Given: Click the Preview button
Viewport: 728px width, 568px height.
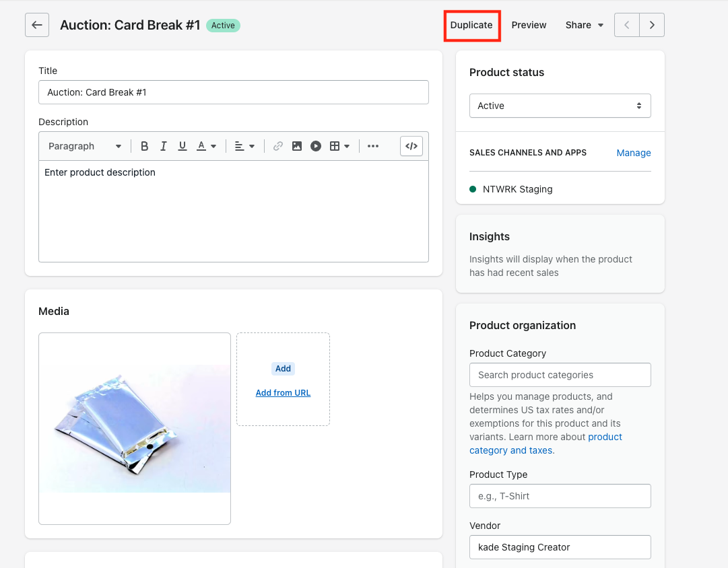Looking at the screenshot, I should coord(529,25).
